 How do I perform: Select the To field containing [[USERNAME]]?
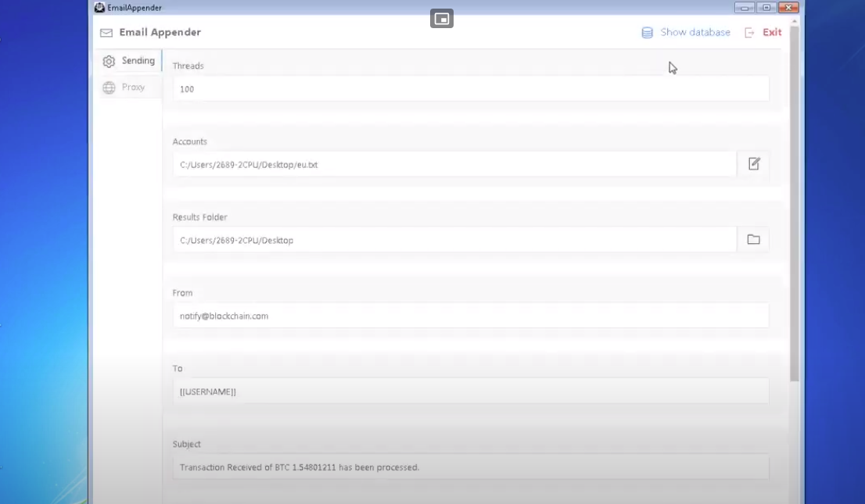469,391
